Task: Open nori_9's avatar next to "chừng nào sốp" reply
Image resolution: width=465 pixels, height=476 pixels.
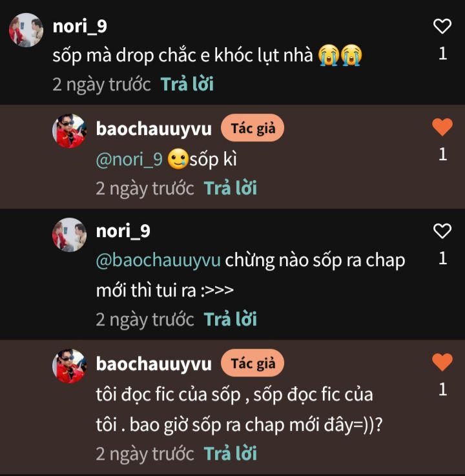Action: (69, 234)
